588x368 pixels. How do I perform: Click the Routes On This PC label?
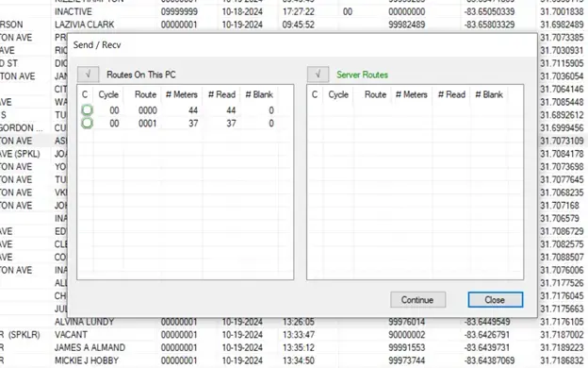pos(141,75)
